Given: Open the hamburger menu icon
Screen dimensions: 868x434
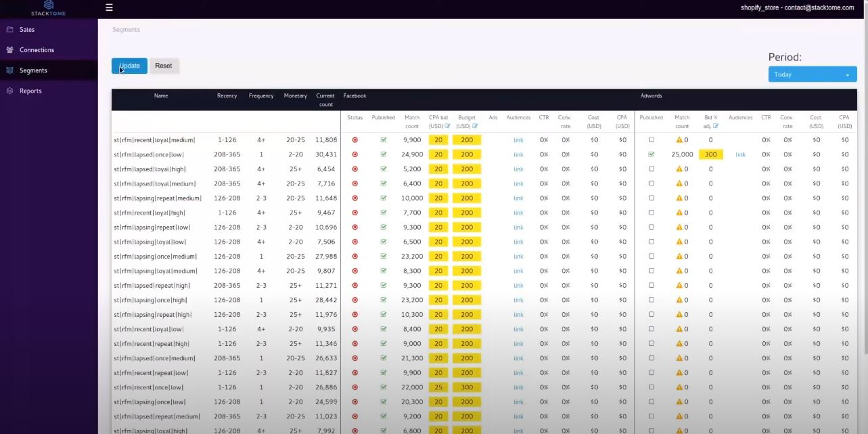Looking at the screenshot, I should (x=109, y=8).
